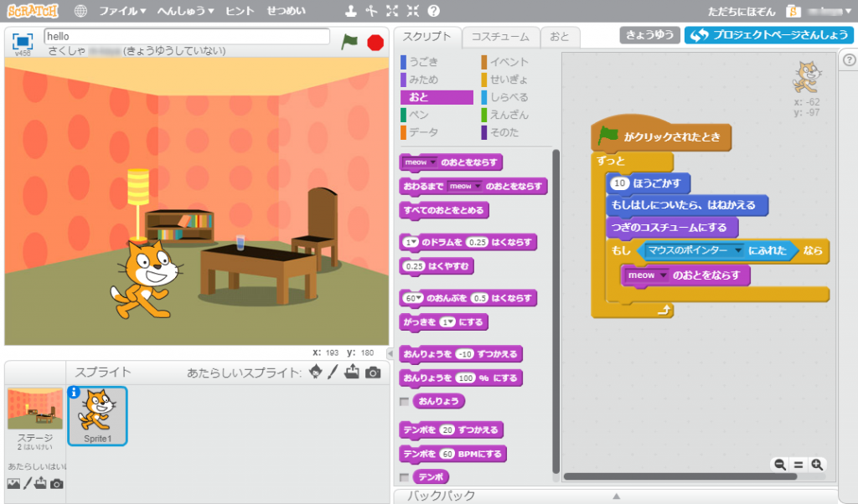Zoom out the scripts area
The image size is (858, 504).
click(780, 465)
